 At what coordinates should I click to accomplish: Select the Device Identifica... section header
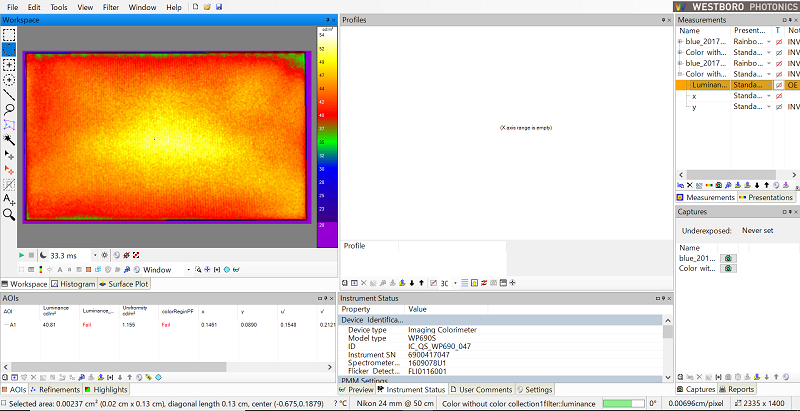[x=500, y=320]
